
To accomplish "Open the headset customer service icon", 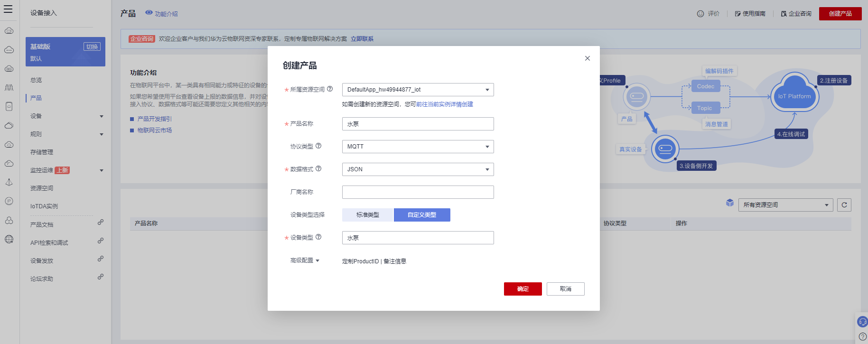I will 862,322.
